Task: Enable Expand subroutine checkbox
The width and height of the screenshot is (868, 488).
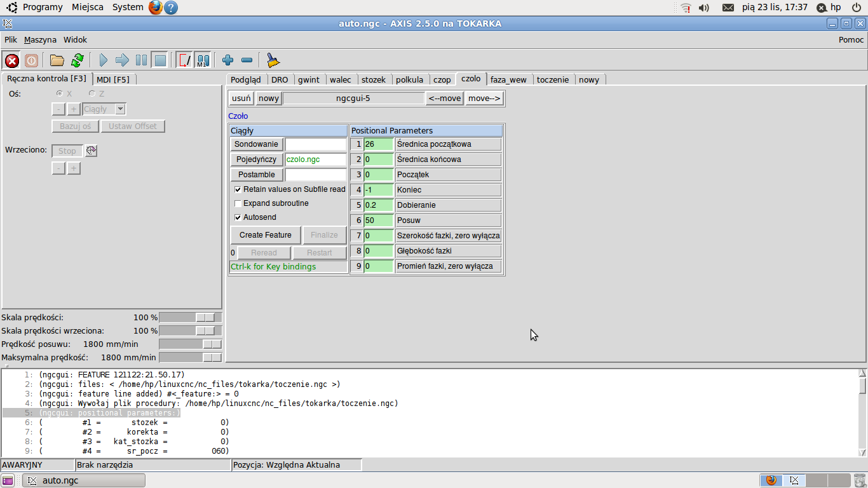Action: point(238,203)
